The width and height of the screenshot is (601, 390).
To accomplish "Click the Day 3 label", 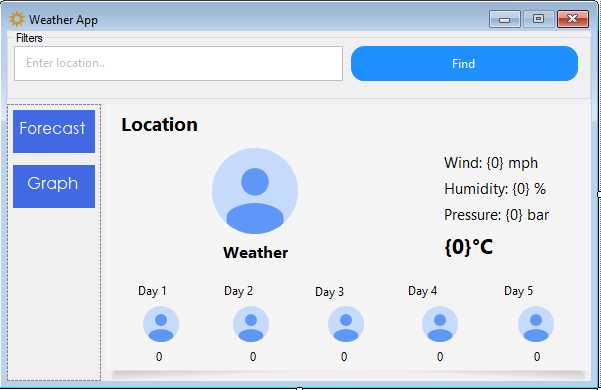I will click(x=329, y=292).
